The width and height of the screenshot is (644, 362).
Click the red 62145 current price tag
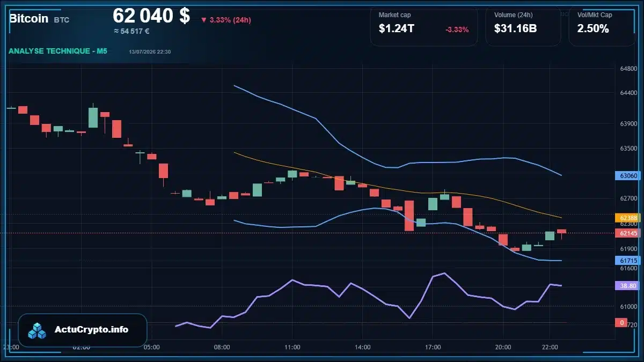[628, 233]
